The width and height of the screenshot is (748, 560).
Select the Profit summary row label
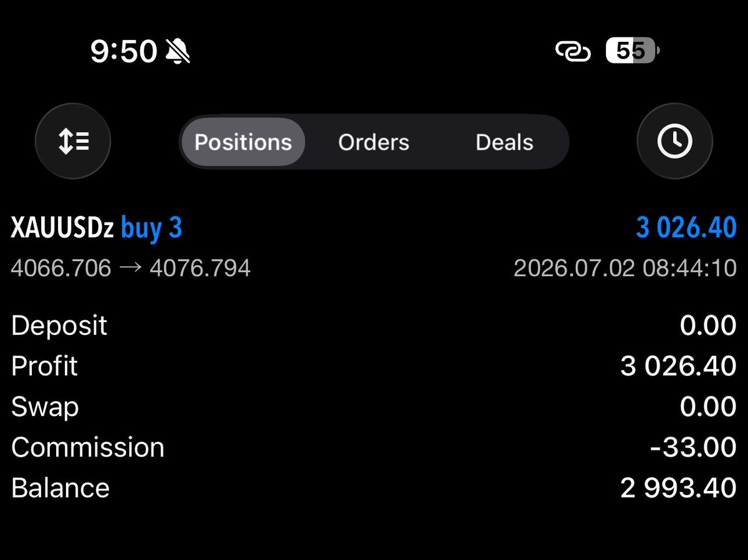[44, 366]
